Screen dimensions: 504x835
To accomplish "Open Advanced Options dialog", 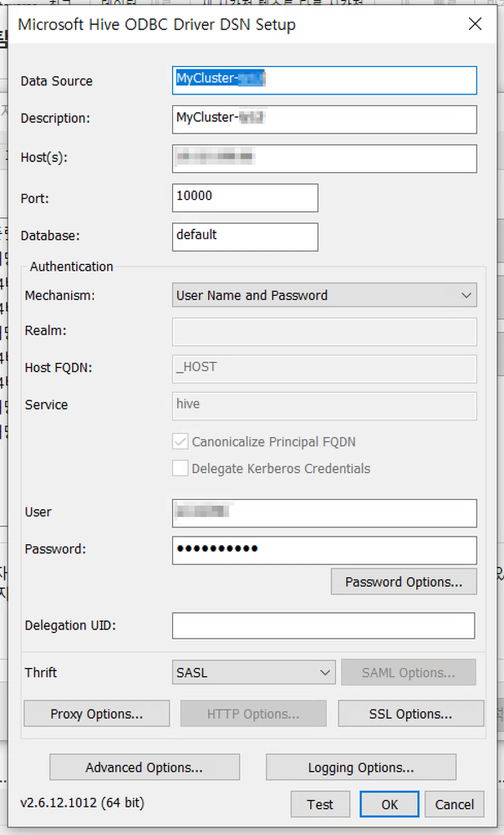I will [145, 766].
